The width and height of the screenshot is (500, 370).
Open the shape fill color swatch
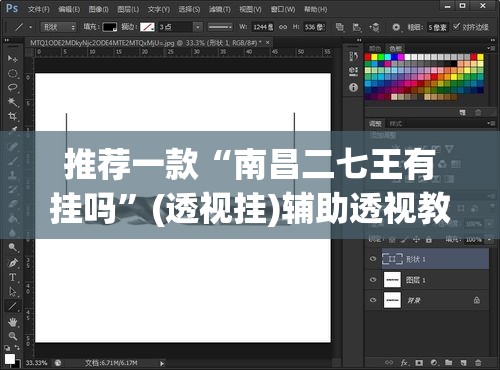pos(110,27)
